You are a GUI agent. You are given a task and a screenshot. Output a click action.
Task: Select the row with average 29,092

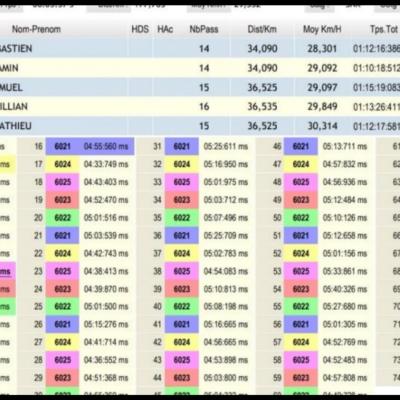[200, 68]
